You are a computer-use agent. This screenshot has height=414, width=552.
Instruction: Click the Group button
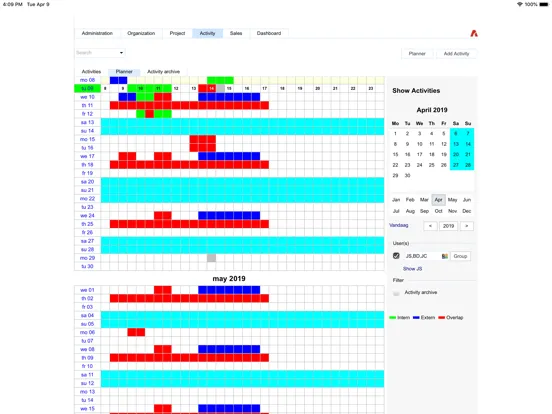click(460, 256)
